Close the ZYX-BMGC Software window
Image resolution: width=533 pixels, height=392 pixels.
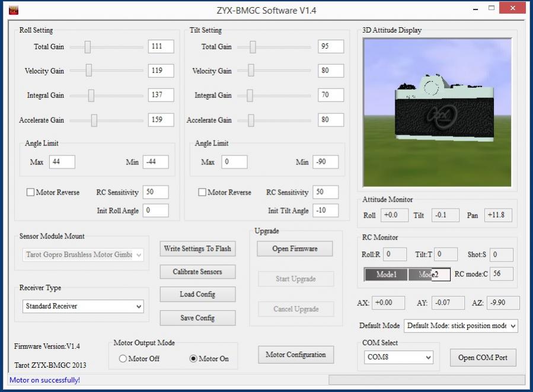coord(513,8)
